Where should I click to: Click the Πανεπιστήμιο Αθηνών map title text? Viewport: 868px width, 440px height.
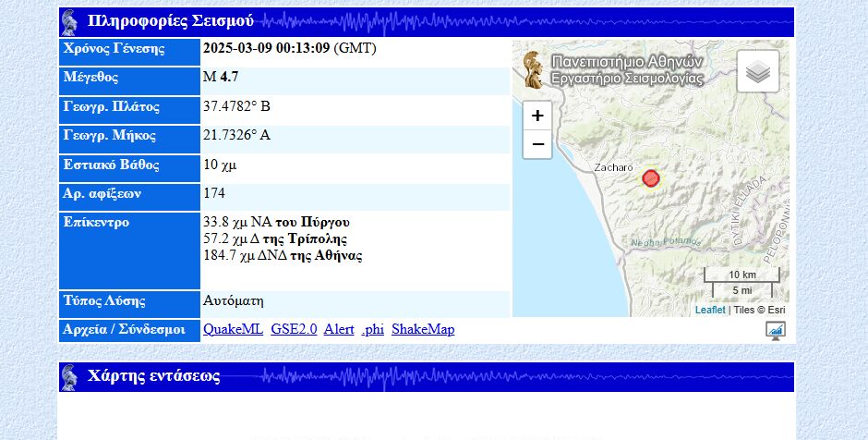627,62
